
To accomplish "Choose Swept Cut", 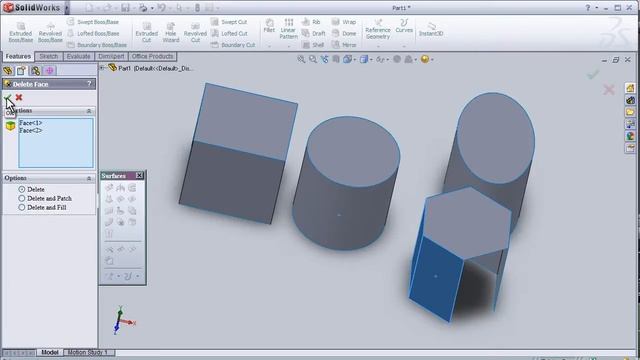I will pyautogui.click(x=229, y=22).
